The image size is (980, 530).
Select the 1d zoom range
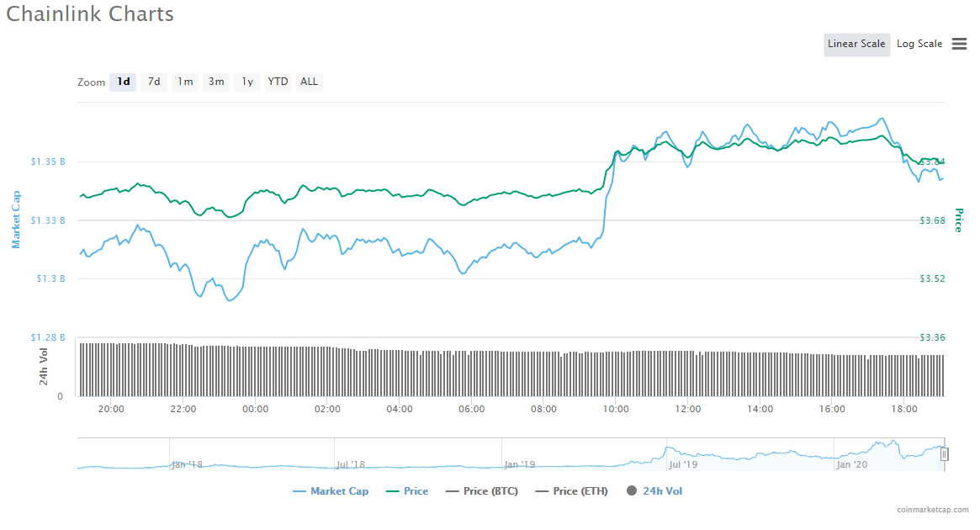pos(123,82)
